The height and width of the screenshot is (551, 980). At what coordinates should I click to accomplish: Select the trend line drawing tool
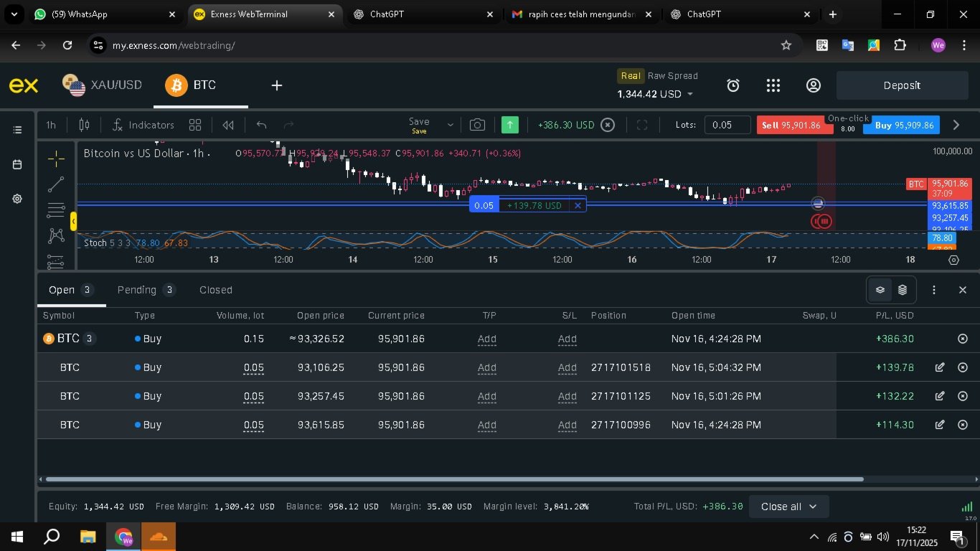(x=56, y=184)
